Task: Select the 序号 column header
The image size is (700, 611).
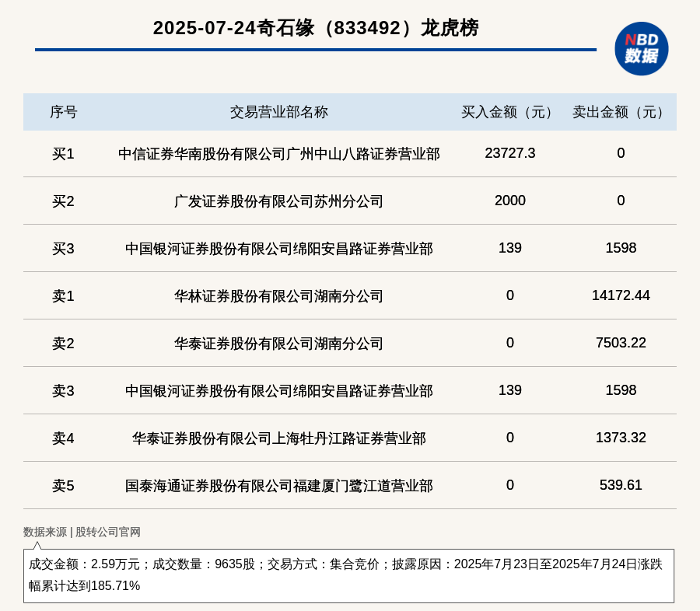Action: click(x=64, y=112)
